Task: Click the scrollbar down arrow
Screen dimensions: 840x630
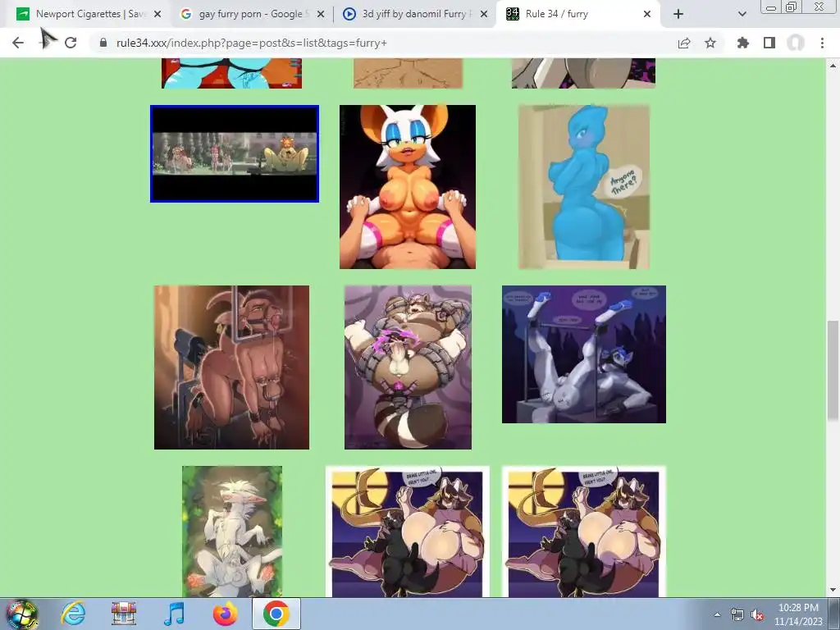Action: coord(833,591)
